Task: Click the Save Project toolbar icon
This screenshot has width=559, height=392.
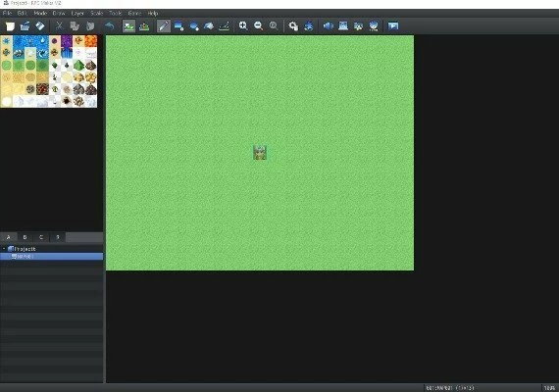Action: click(x=40, y=26)
